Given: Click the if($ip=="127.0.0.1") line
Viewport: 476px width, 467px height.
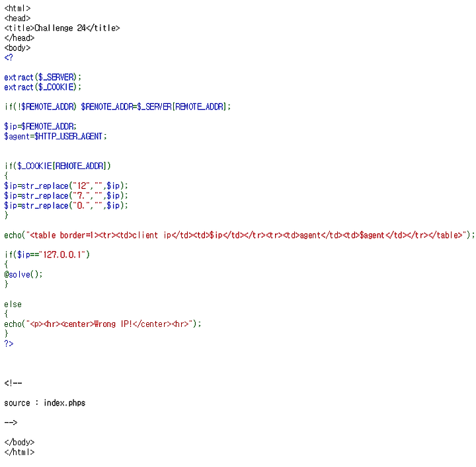Looking at the screenshot, I should tap(47, 254).
